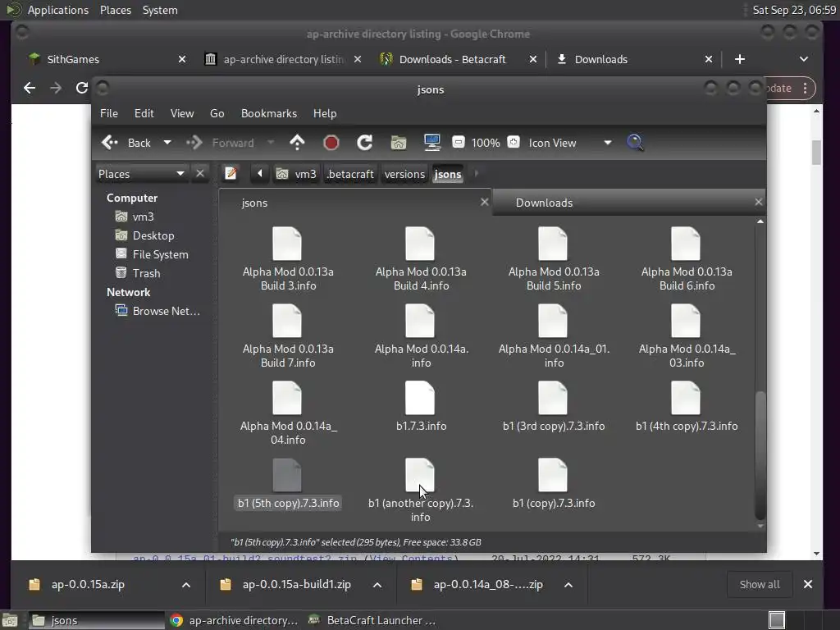Select b1 (4th copy).7.3.info file
840x630 pixels.
tap(687, 406)
